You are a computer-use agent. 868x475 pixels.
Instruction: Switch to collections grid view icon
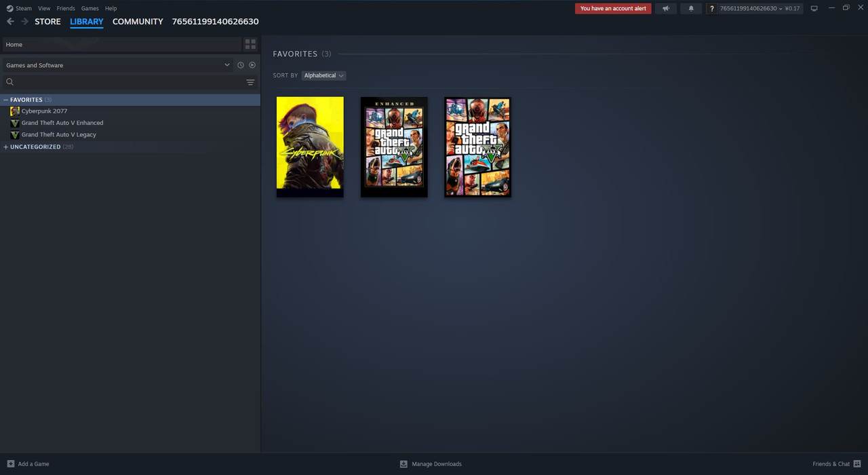point(250,44)
